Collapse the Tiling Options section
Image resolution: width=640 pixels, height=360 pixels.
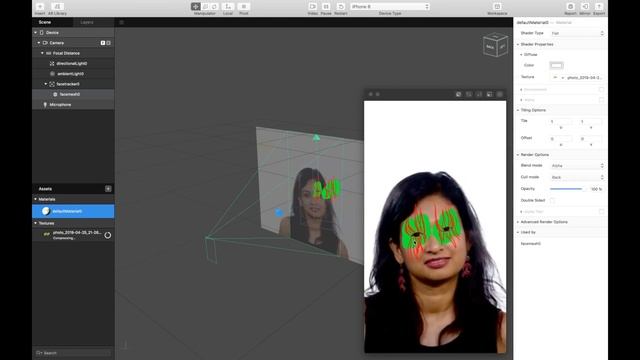[518, 110]
